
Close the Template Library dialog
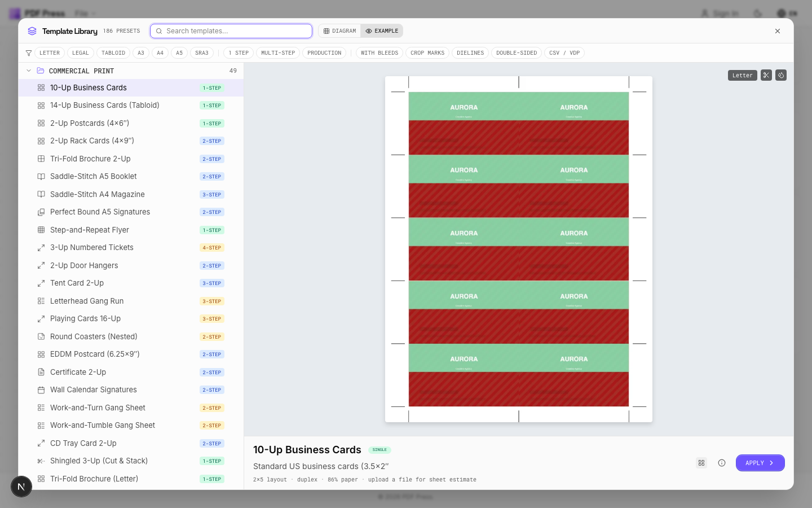pyautogui.click(x=778, y=31)
